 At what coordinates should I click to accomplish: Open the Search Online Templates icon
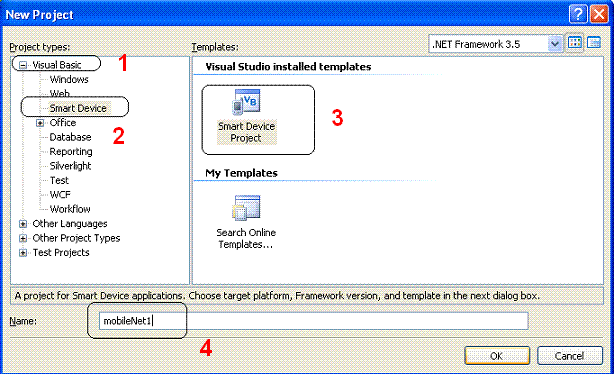tap(246, 208)
